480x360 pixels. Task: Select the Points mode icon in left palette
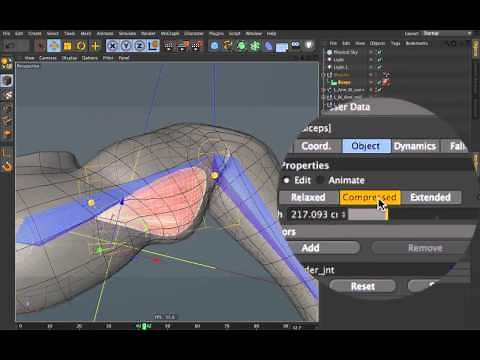[x=7, y=96]
